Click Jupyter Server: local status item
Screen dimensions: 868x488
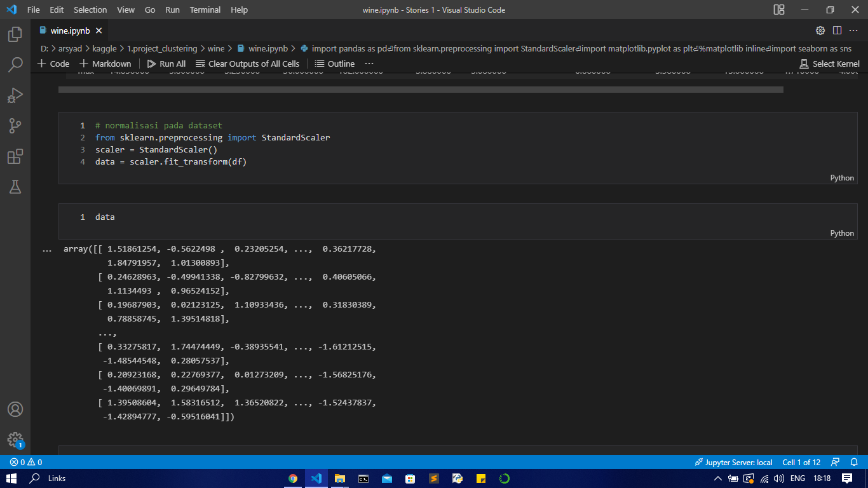point(733,462)
